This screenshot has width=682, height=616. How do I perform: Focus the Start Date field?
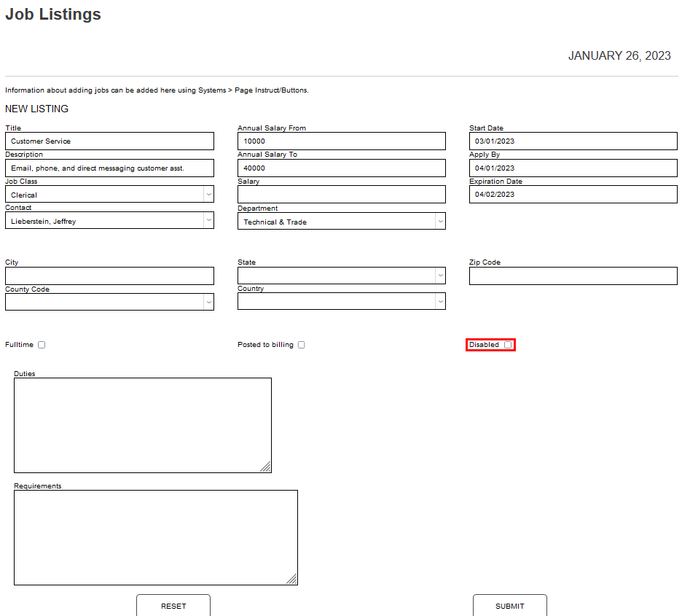click(x=573, y=141)
